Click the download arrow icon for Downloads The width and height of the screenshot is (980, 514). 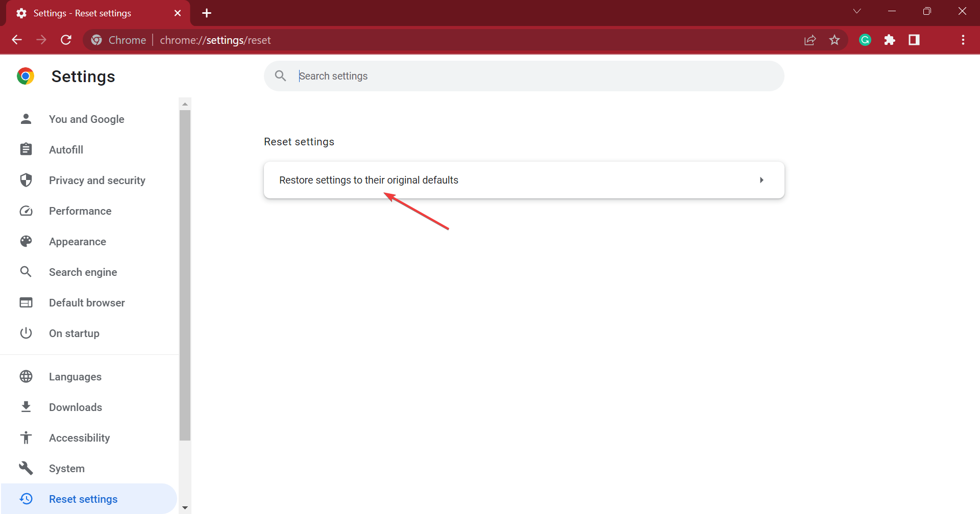(26, 407)
